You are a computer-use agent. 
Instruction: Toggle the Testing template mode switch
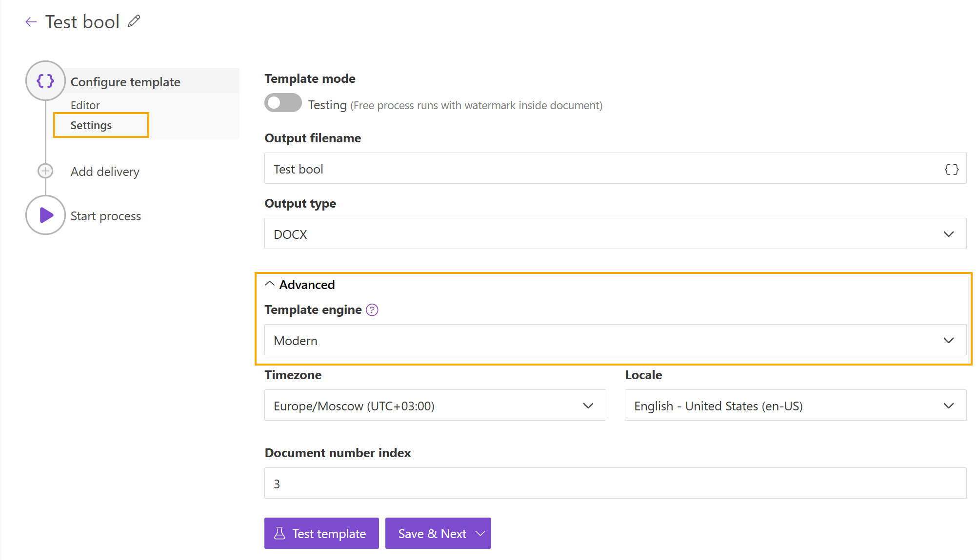click(x=283, y=103)
